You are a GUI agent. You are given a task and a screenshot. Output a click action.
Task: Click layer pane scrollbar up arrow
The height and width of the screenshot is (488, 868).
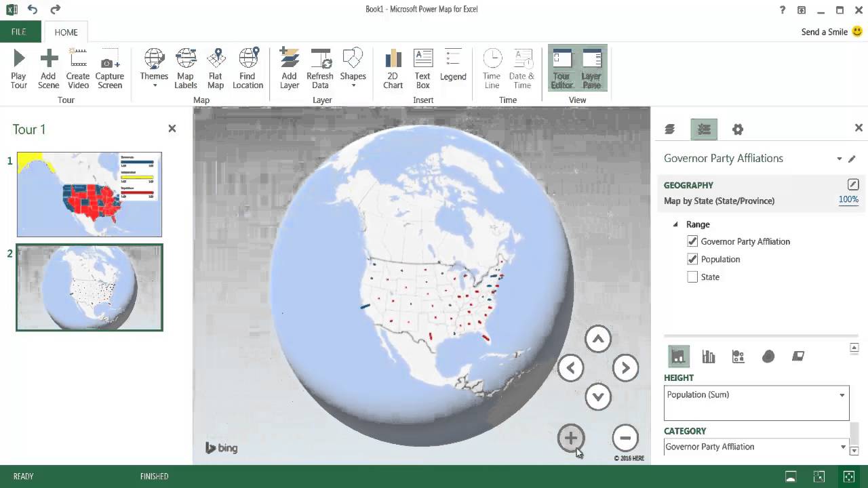pyautogui.click(x=854, y=348)
